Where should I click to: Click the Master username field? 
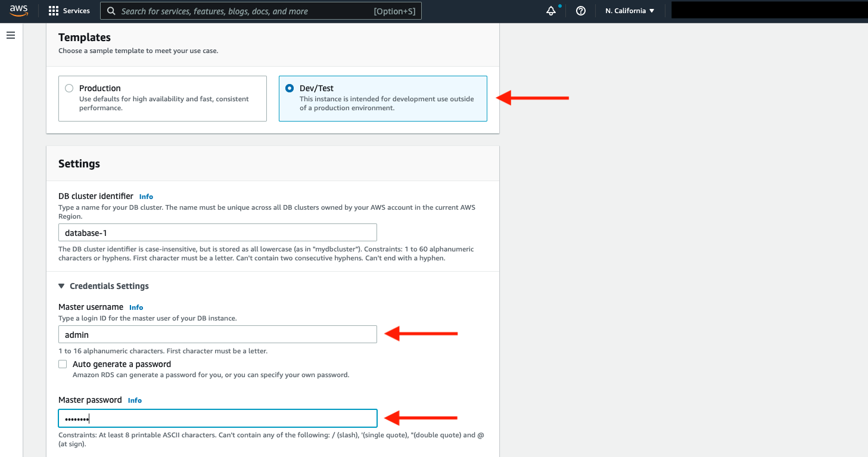[x=217, y=334]
